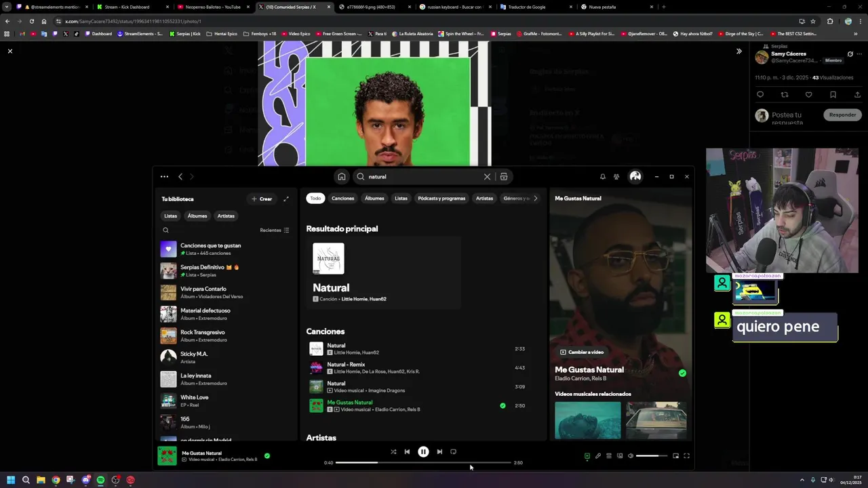Open friend activity icon in Spotify
The height and width of the screenshot is (488, 868).
(x=616, y=176)
